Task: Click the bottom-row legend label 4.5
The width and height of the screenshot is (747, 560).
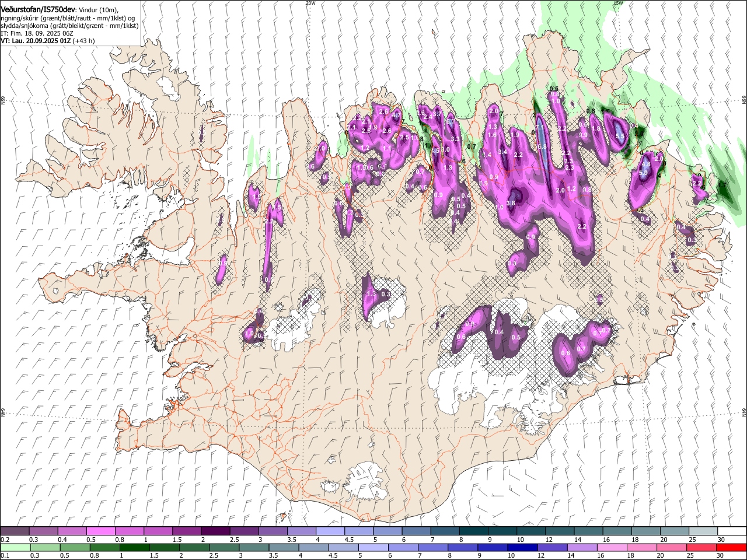Action: click(x=332, y=555)
